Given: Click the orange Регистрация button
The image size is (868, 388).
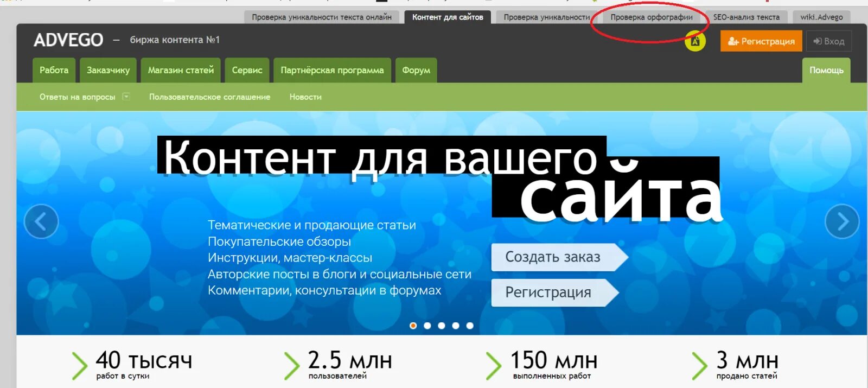Looking at the screenshot, I should tap(761, 41).
